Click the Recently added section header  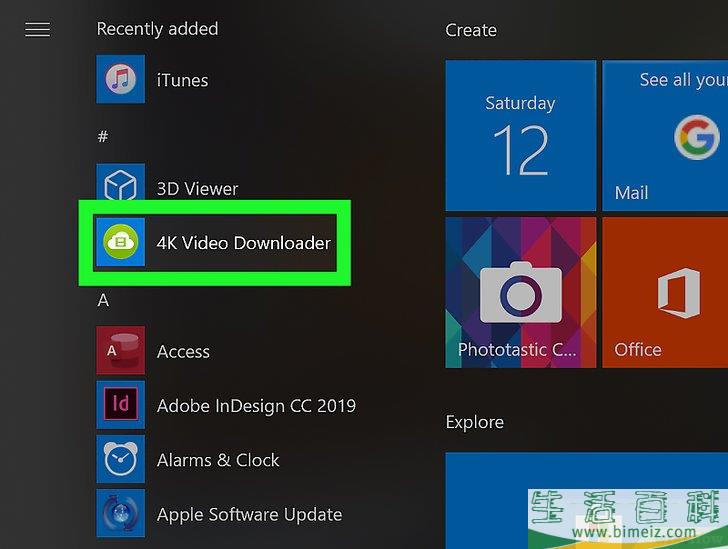pos(157,29)
